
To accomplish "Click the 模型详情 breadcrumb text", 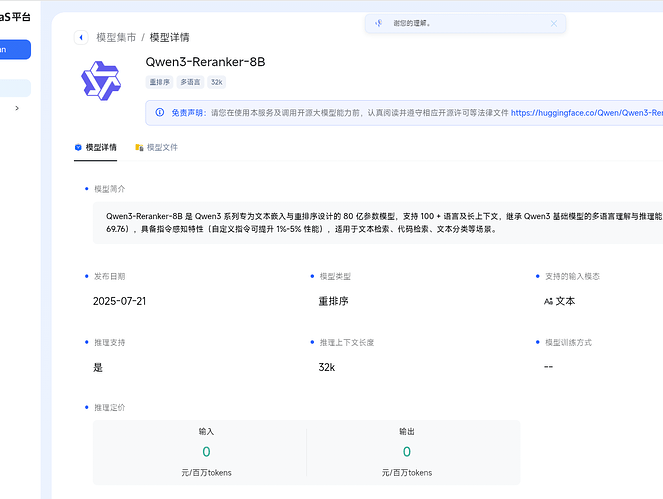I will coord(170,38).
